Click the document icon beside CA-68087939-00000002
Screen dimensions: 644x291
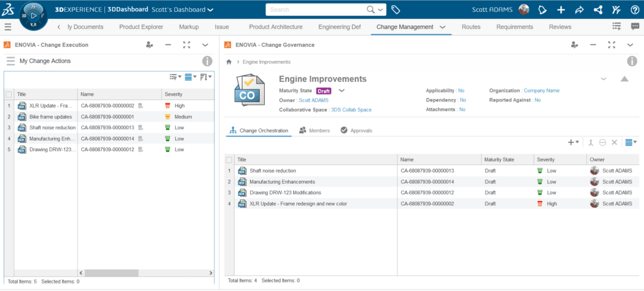click(x=140, y=106)
